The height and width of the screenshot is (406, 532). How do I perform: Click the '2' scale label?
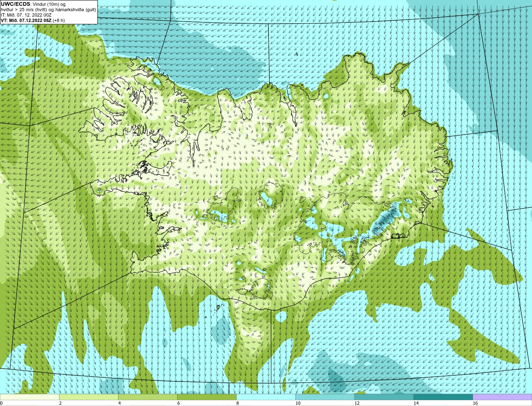point(60,403)
